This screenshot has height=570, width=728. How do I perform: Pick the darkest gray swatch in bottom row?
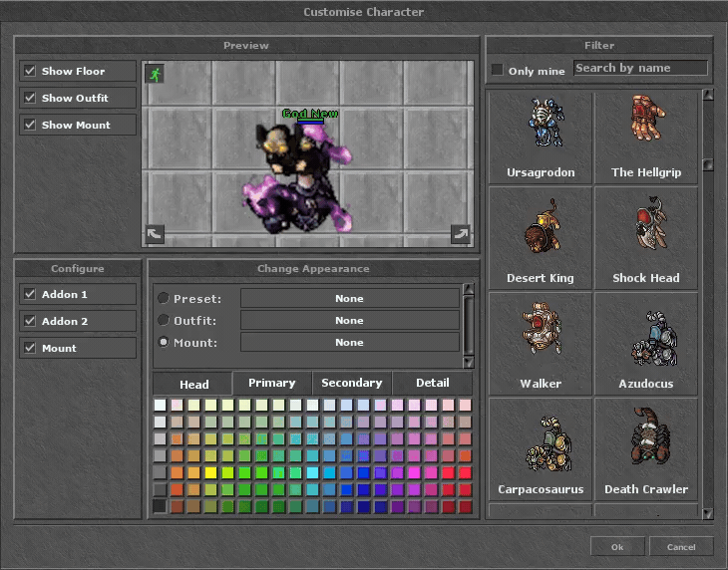coord(160,506)
